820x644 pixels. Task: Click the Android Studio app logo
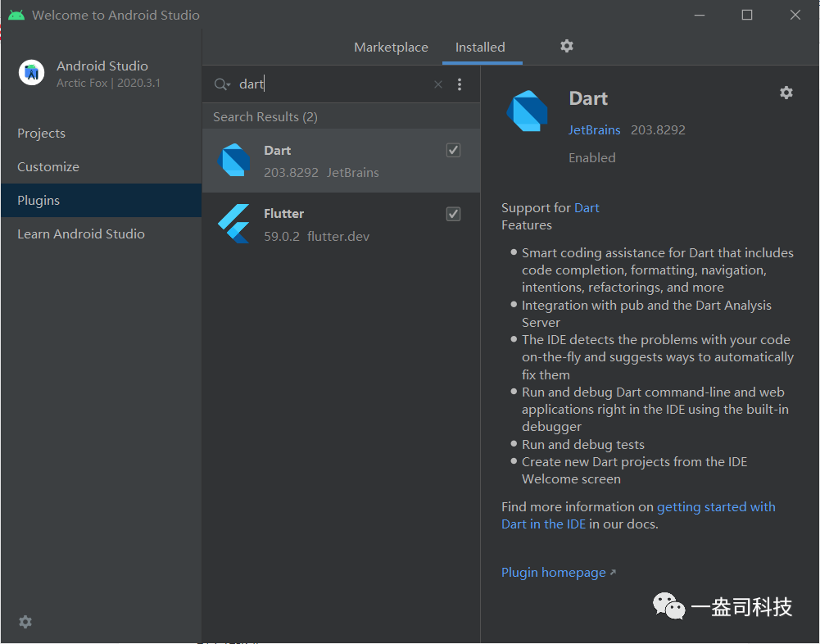click(31, 72)
